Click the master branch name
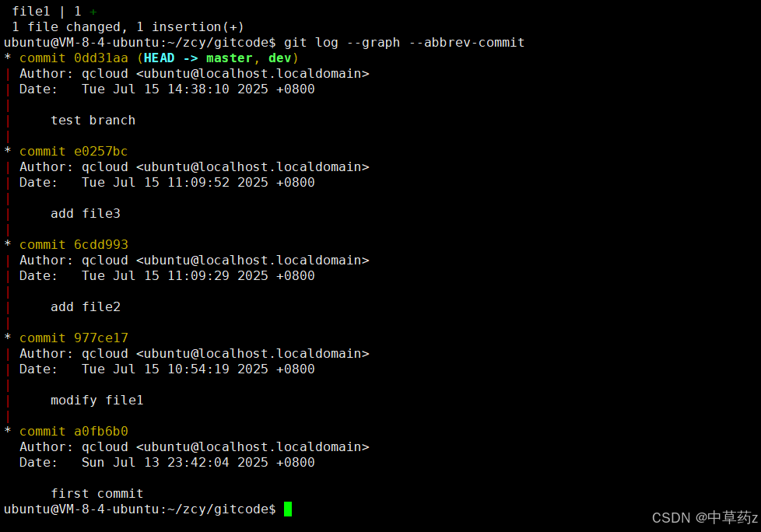 click(229, 58)
